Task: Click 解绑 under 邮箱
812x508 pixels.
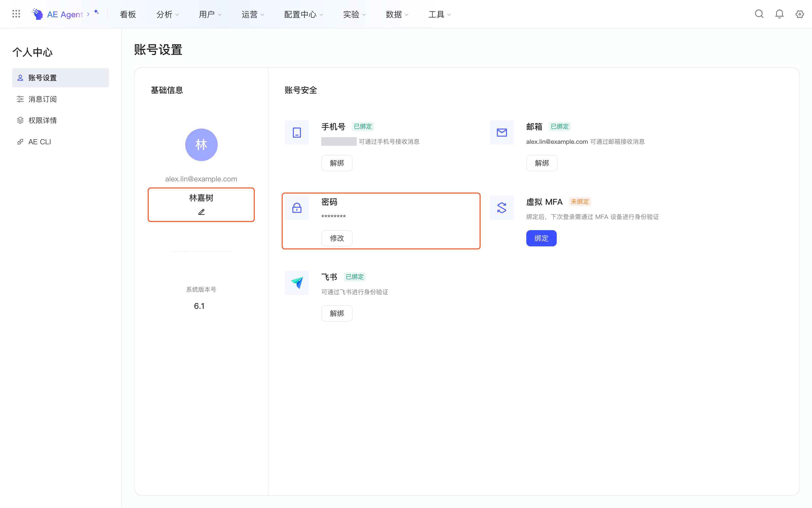Action: (542, 163)
